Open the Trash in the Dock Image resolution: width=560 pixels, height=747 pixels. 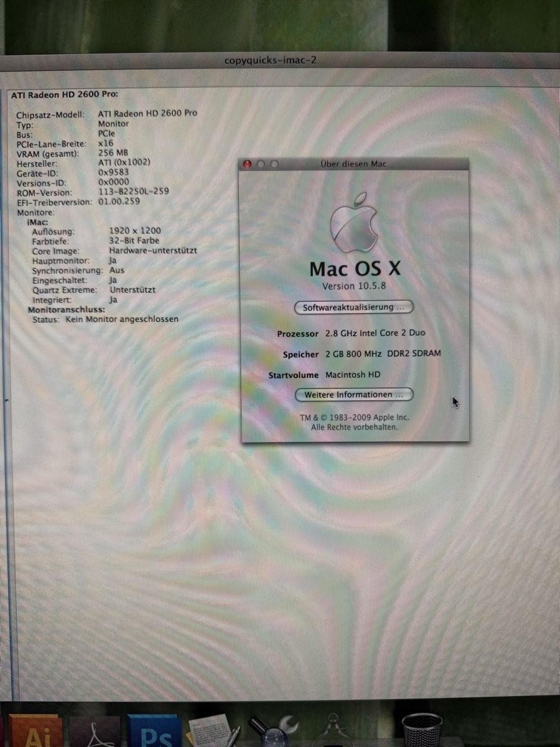(422, 730)
